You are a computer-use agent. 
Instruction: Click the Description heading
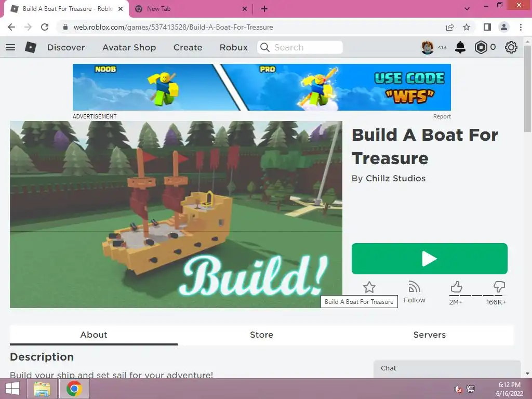pos(42,357)
